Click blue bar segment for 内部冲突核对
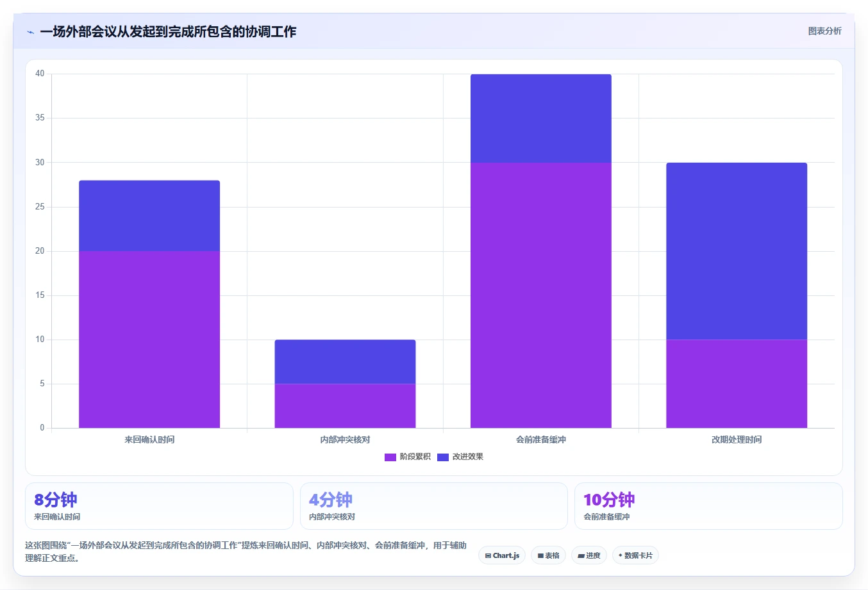The image size is (868, 590). click(x=345, y=361)
